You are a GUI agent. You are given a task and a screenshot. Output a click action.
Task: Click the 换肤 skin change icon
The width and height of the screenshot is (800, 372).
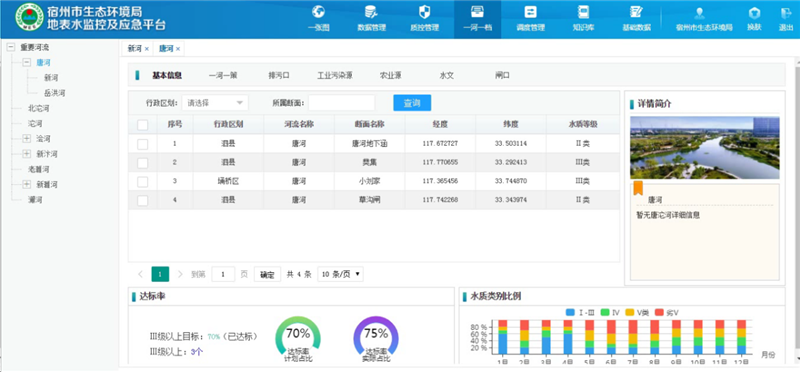coord(754,13)
